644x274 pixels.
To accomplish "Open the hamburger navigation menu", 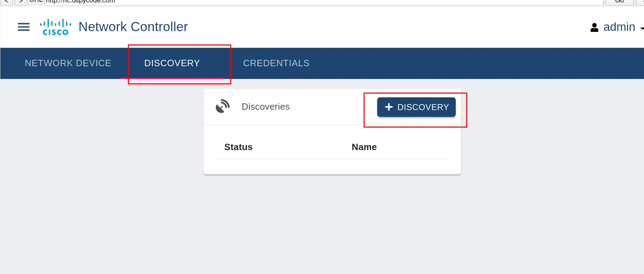I will pos(24,27).
